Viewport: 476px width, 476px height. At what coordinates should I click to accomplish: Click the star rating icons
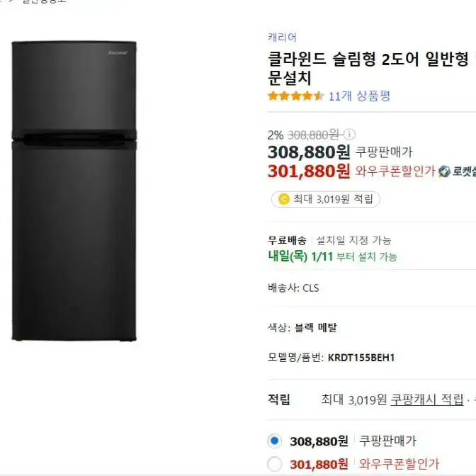(x=296, y=96)
